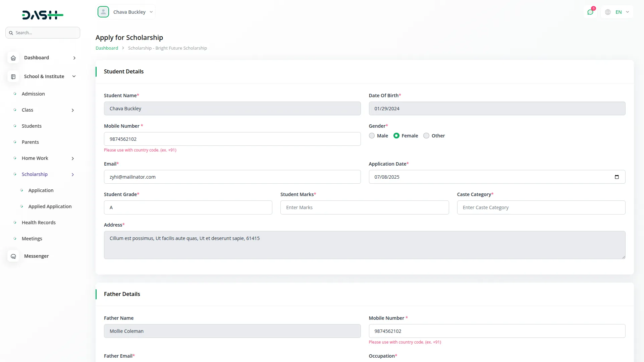Click the Messenger chat bubble icon
The image size is (644, 362).
pos(13,256)
